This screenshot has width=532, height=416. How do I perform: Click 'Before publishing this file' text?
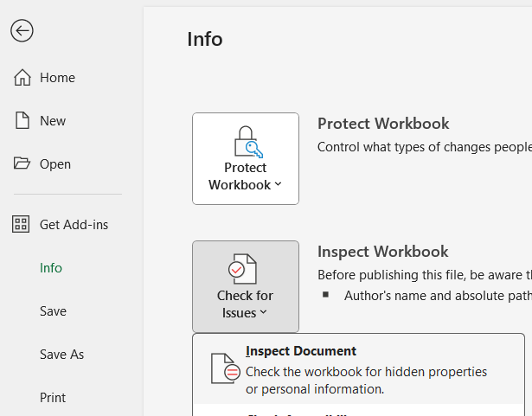point(425,275)
